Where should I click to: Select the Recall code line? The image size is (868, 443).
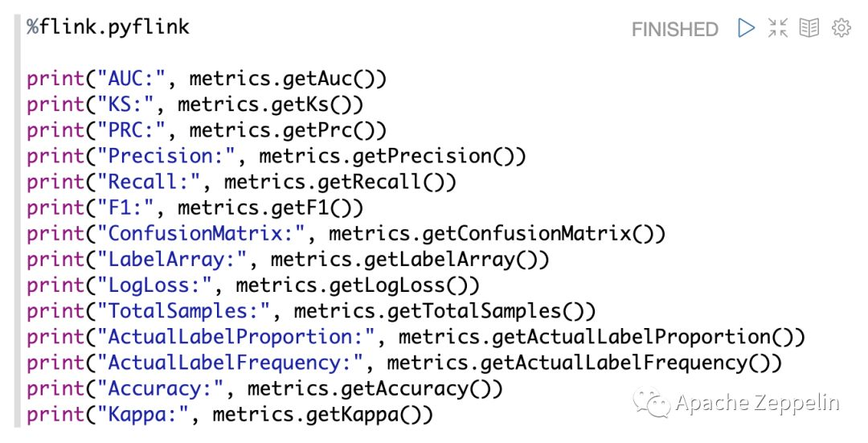coord(241,183)
